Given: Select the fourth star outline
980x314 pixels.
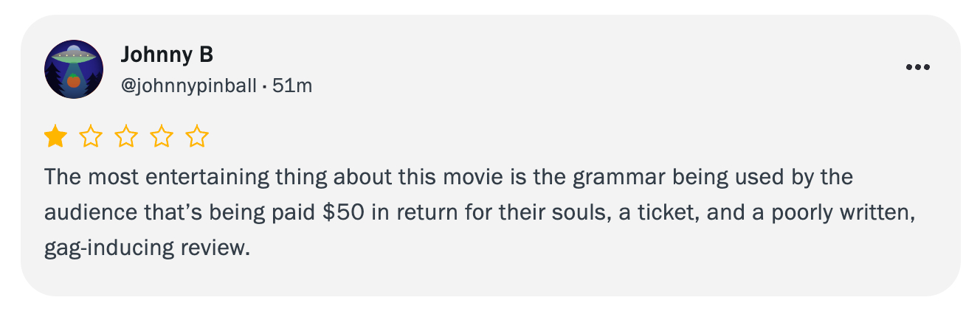Looking at the screenshot, I should [162, 136].
